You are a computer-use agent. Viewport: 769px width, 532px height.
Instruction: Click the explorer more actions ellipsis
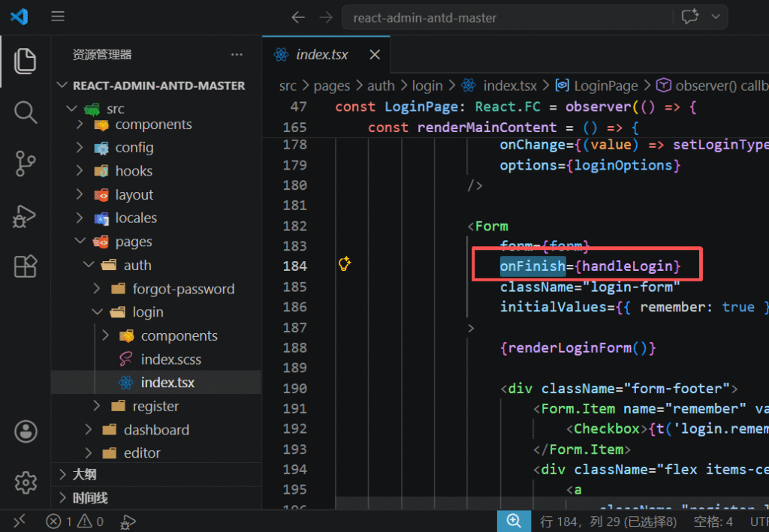pyautogui.click(x=237, y=55)
